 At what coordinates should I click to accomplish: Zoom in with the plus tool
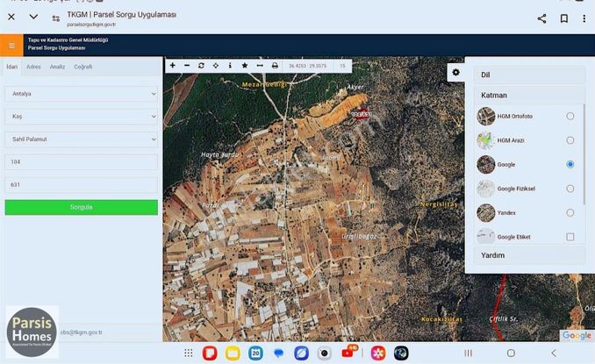(172, 66)
